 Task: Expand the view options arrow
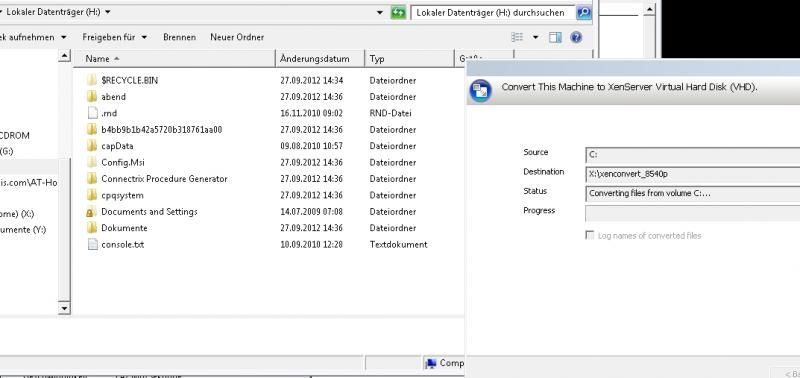(535, 37)
